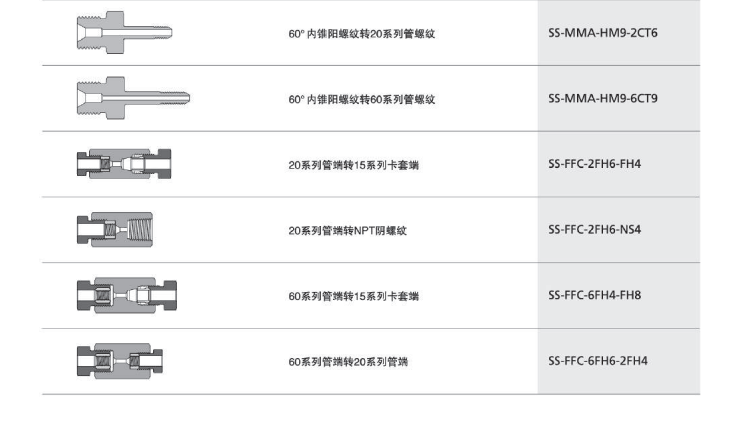Click the SS-FFC-2FH6-FH4 coupling diagram
The height and width of the screenshot is (421, 729).
124,164
